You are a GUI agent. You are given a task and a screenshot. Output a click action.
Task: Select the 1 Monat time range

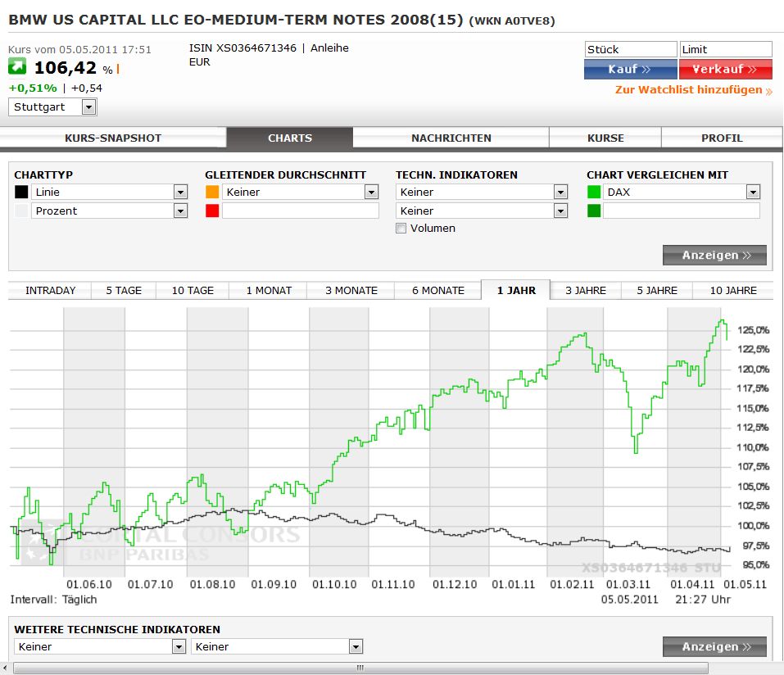click(x=269, y=291)
